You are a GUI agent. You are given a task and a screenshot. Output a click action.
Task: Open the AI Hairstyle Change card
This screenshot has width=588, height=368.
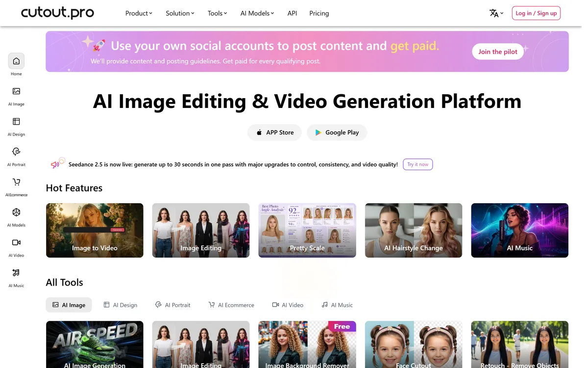tap(414, 230)
